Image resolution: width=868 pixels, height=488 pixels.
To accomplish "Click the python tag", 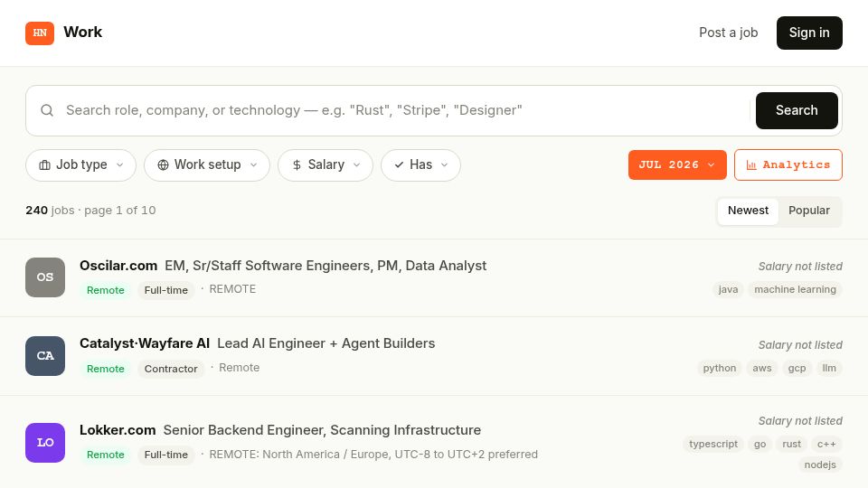I will [x=720, y=368].
